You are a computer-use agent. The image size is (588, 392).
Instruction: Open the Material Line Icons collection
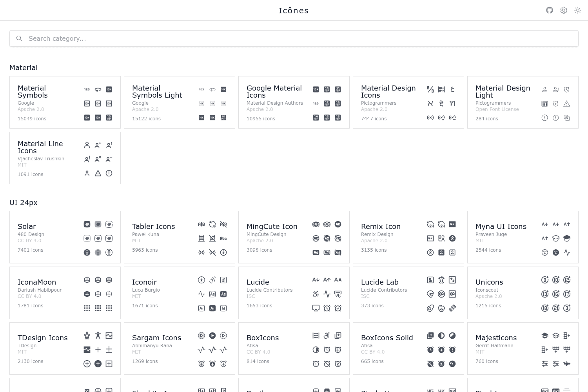[65, 158]
